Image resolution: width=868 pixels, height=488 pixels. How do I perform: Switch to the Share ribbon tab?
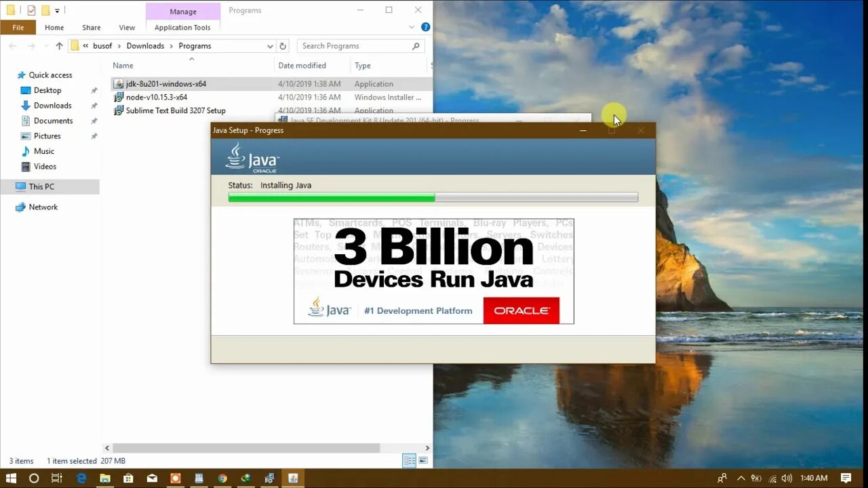(92, 28)
